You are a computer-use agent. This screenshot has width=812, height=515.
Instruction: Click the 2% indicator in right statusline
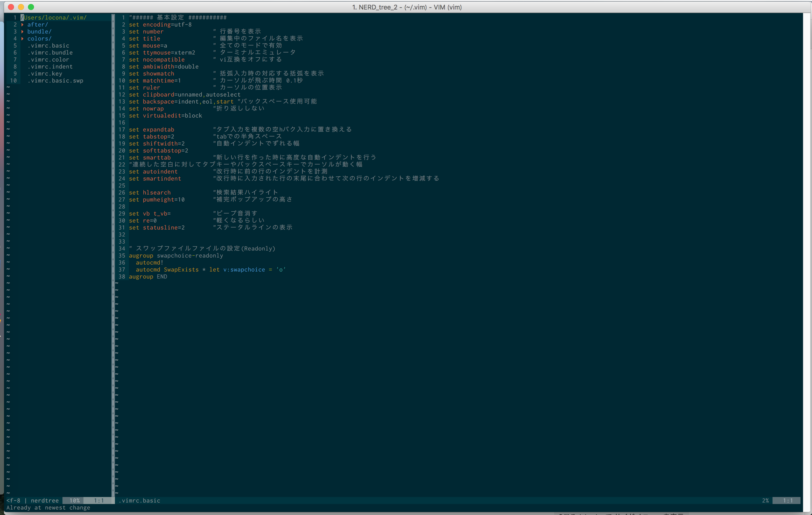point(766,500)
